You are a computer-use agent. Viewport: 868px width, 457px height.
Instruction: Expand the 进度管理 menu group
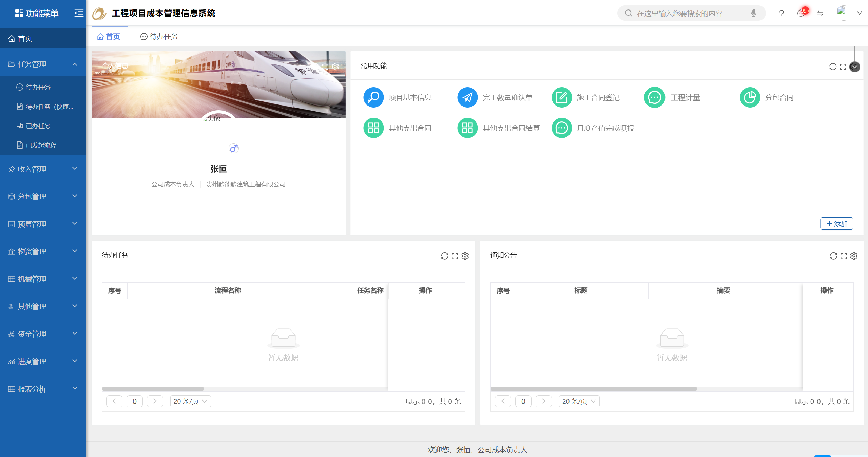coord(43,361)
